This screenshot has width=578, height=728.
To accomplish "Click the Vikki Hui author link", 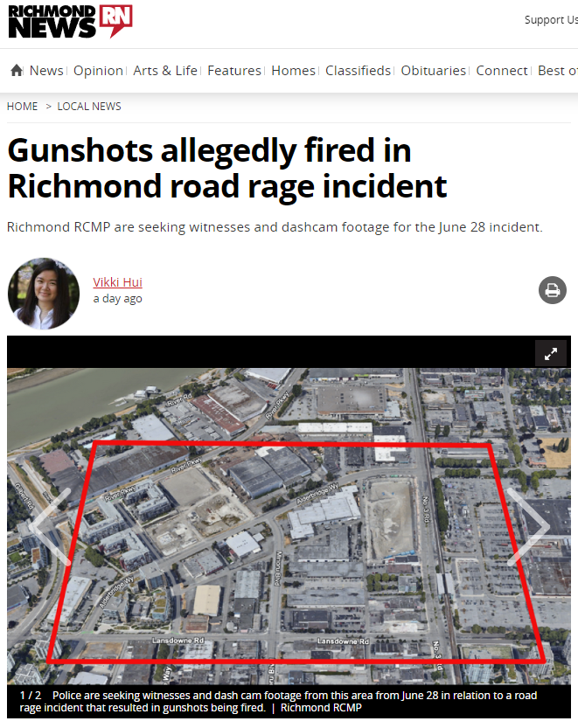I will pyautogui.click(x=117, y=281).
